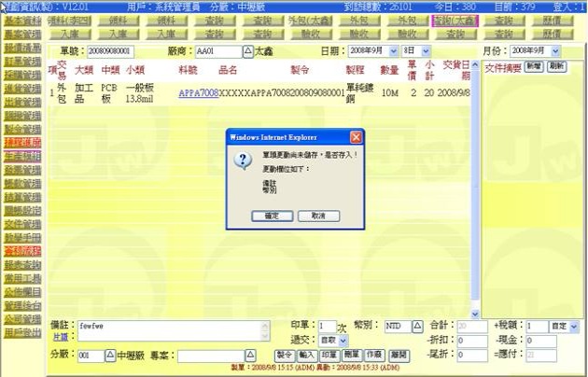Click the lookup triangle next to NTD currency
Image resolution: width=588 pixels, height=377 pixels.
coord(418,327)
